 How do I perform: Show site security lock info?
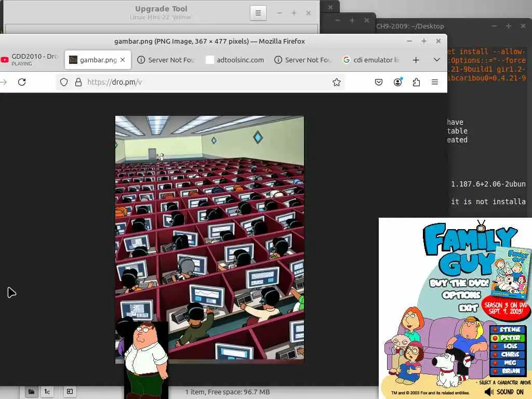78,82
